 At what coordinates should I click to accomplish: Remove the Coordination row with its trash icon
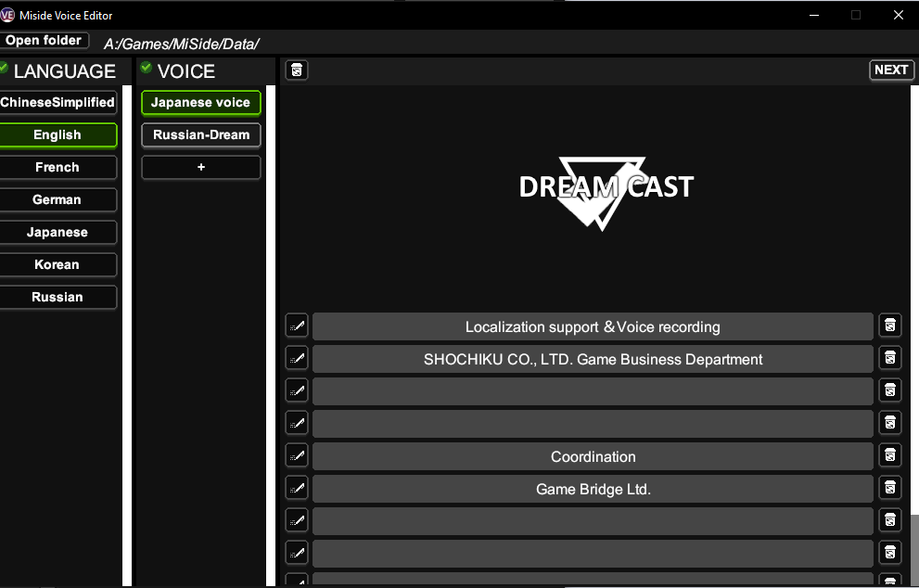889,455
